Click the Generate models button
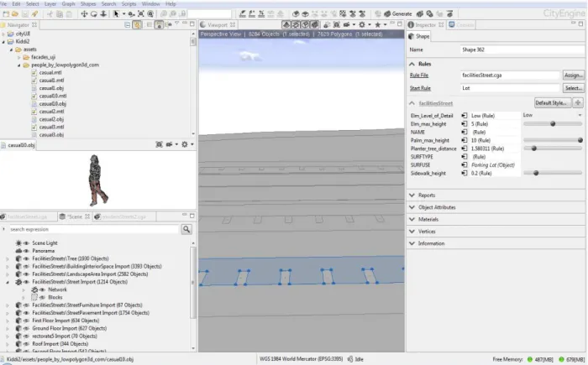Image resolution: width=588 pixels, height=365 pixels. tap(398, 14)
